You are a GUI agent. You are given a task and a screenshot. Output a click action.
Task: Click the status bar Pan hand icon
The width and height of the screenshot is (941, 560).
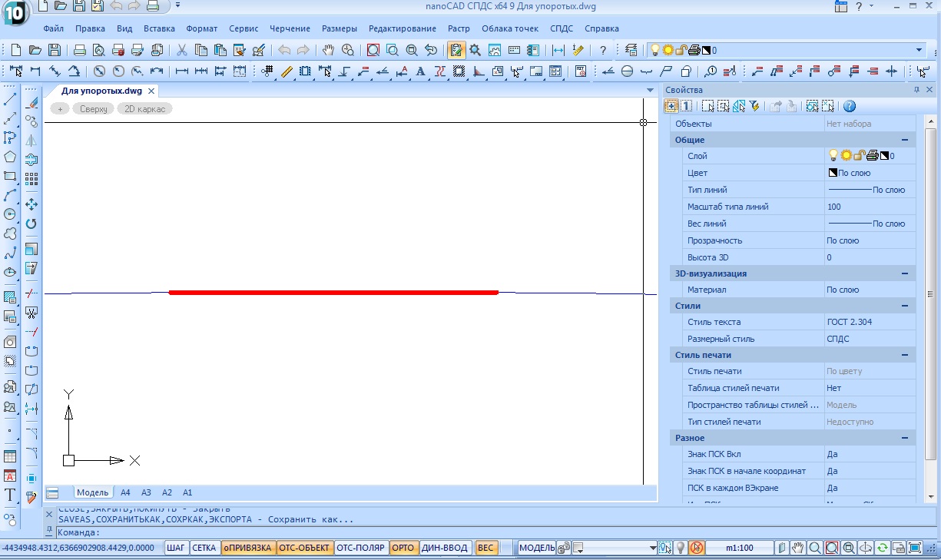[798, 548]
